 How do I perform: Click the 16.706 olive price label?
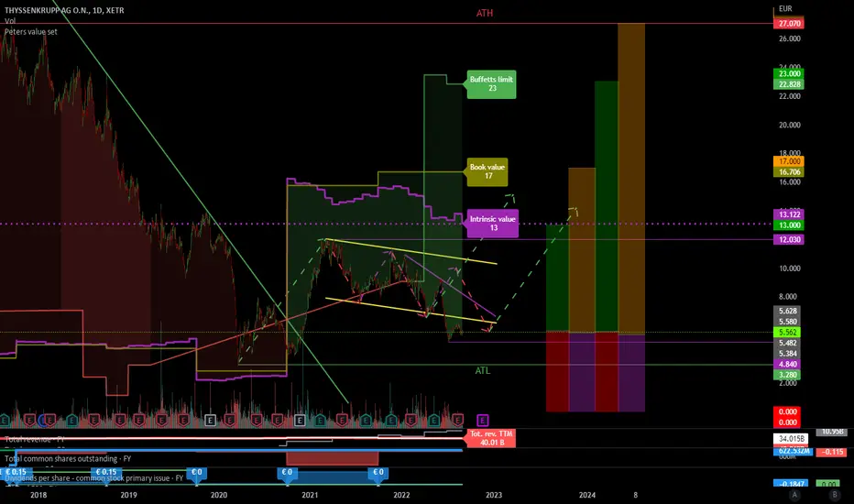coord(789,171)
